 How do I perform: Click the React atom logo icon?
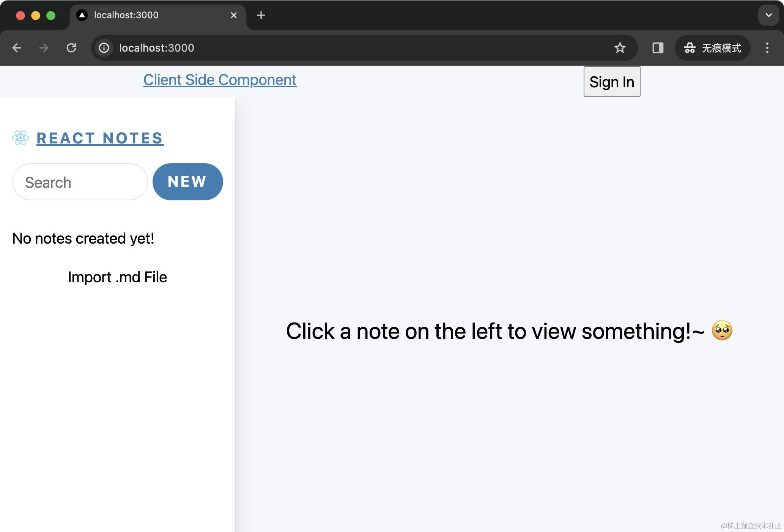click(x=20, y=138)
